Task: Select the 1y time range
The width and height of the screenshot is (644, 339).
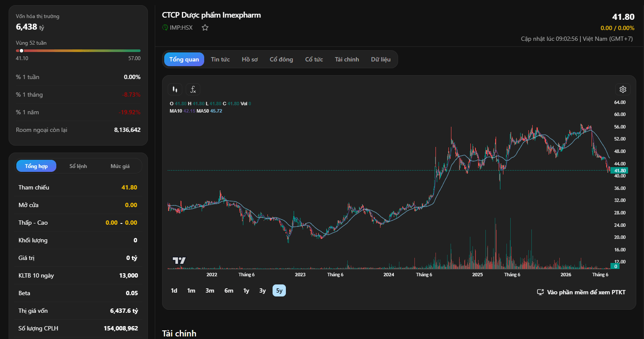Action: click(246, 290)
